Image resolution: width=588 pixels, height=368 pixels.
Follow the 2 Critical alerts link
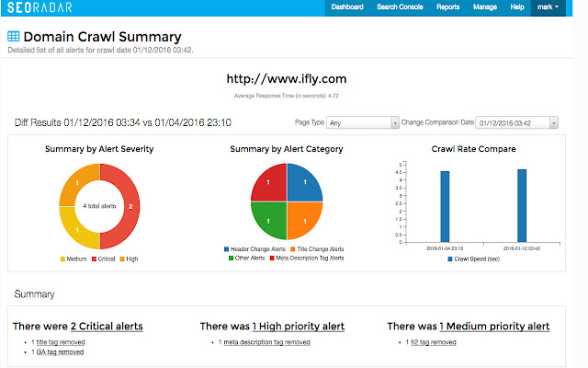[107, 327]
